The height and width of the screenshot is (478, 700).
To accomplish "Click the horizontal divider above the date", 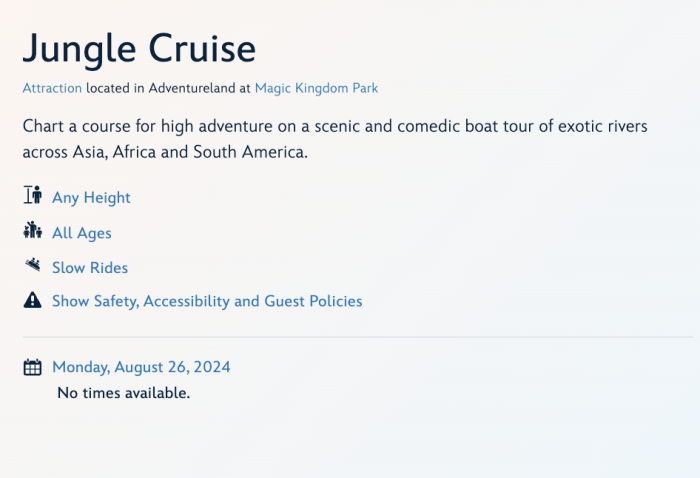I will tap(357, 338).
